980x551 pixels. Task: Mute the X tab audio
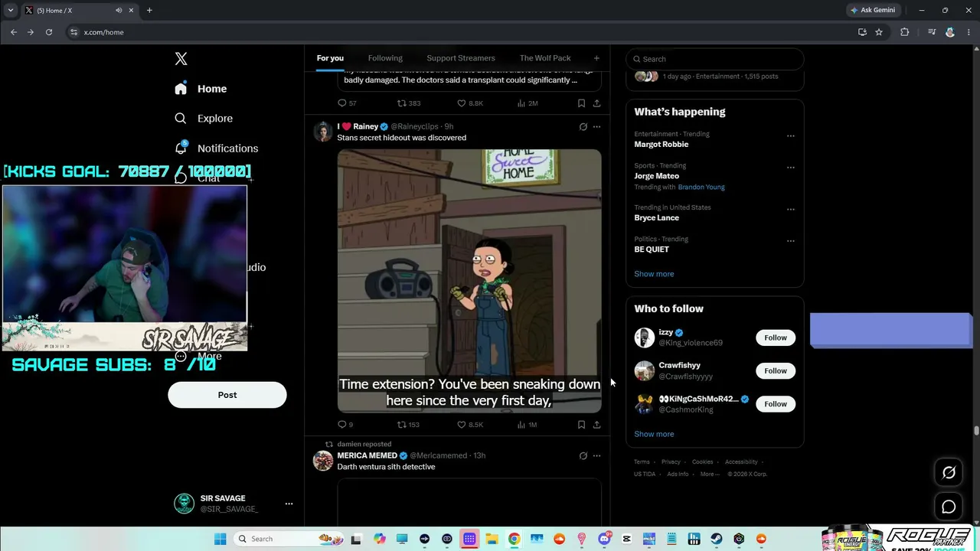click(119, 11)
